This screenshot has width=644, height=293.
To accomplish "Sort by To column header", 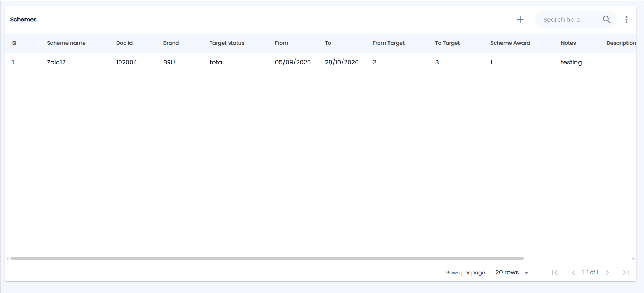I will click(328, 43).
